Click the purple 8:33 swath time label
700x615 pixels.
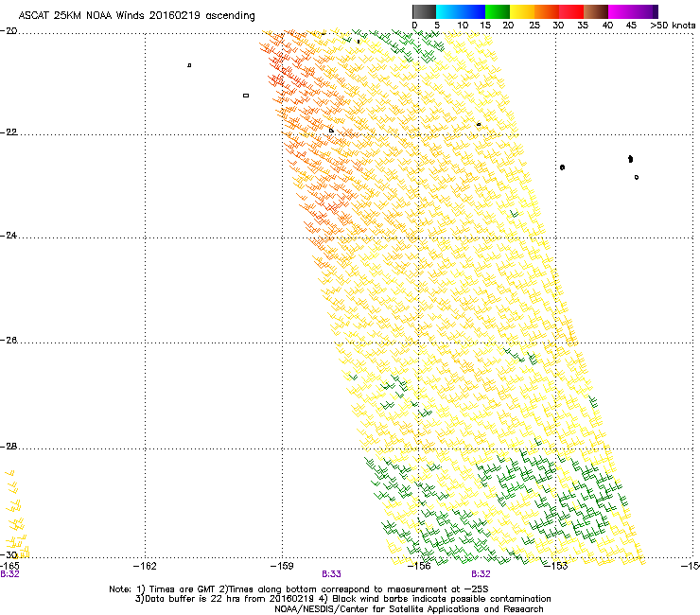pos(331,574)
